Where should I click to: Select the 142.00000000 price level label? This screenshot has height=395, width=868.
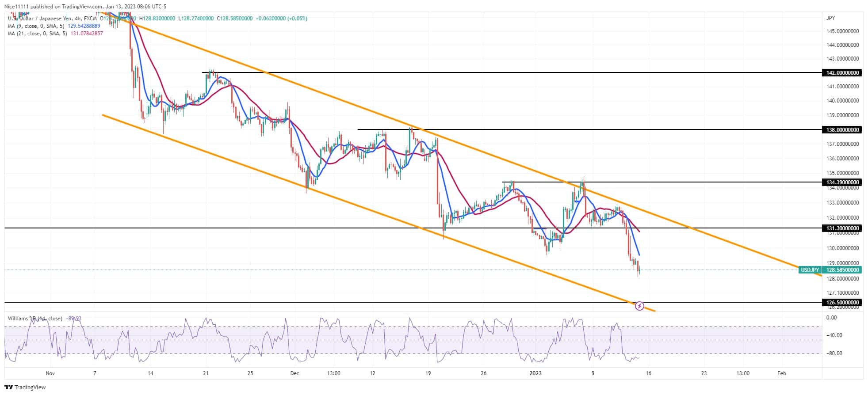[x=842, y=72]
